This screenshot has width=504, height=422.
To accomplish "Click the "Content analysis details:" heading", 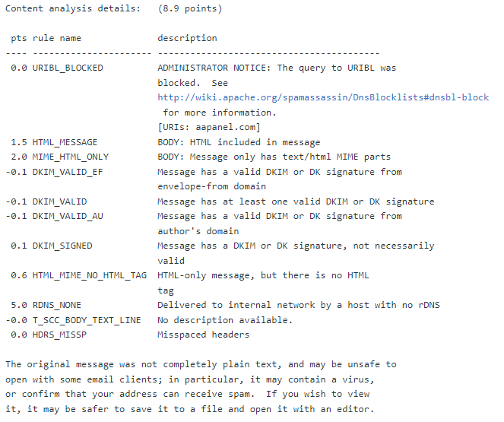I will [x=73, y=8].
